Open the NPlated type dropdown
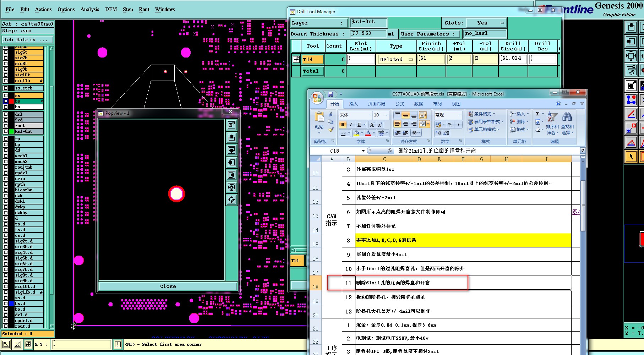 click(x=396, y=60)
